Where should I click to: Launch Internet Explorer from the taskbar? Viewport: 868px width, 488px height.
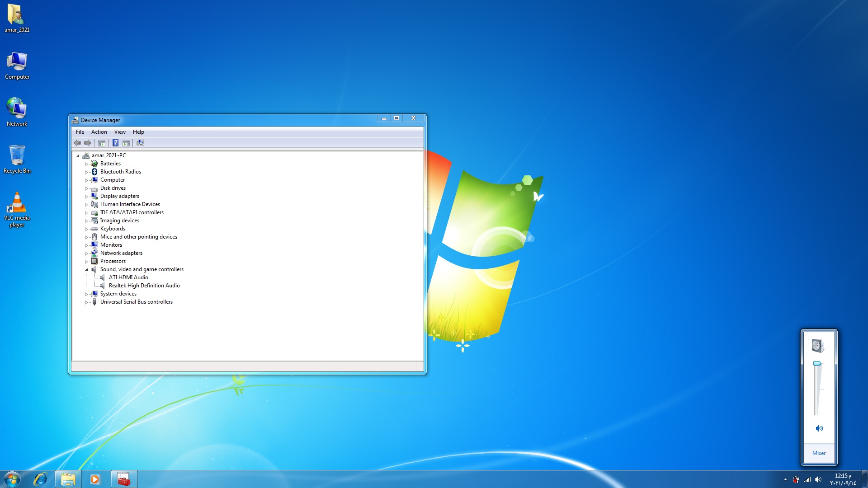coord(41,479)
